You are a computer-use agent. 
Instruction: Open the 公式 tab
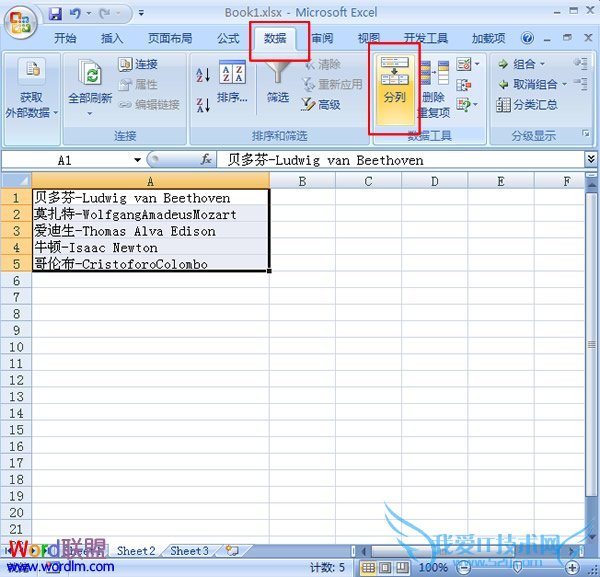(228, 38)
